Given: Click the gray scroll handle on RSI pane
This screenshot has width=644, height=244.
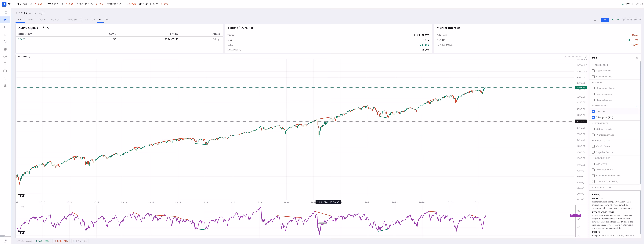Looking at the screenshot, I should pos(322,224).
